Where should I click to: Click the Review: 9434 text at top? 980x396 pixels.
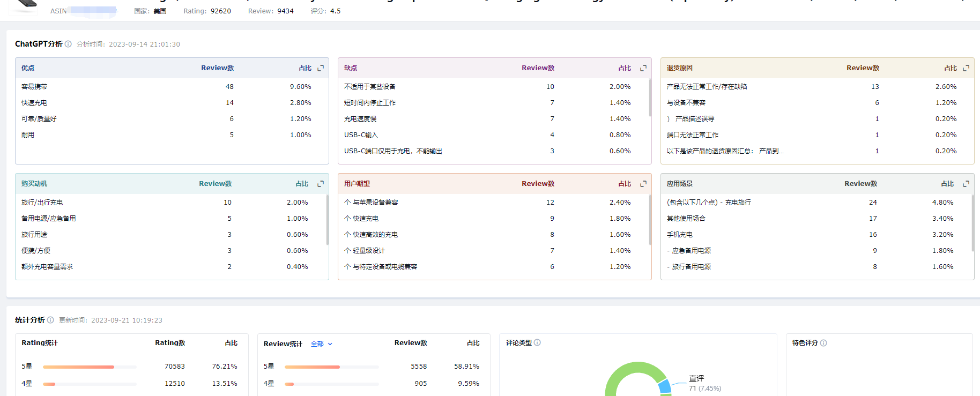[x=271, y=11]
